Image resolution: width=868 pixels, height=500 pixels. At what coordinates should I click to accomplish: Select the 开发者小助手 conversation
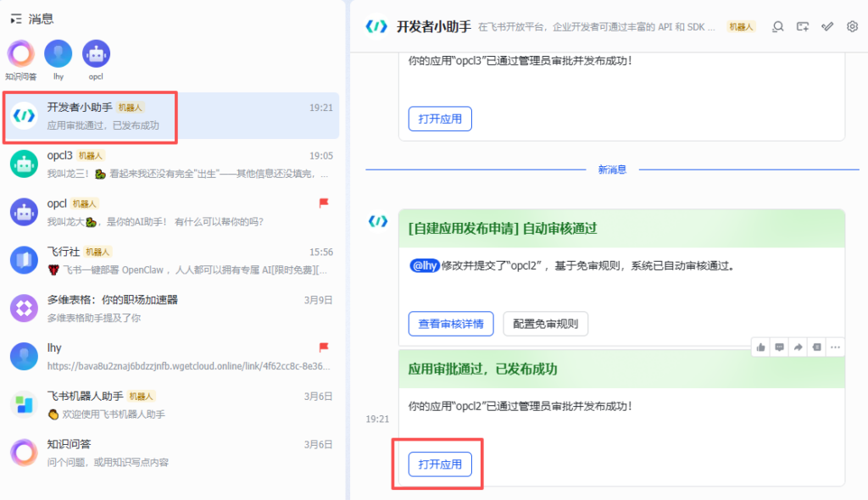pos(170,116)
